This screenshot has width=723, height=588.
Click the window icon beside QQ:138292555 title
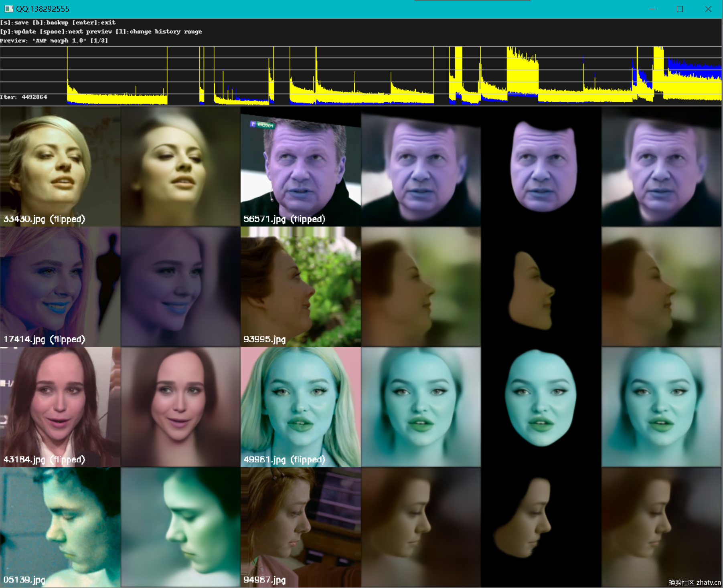tap(9, 9)
